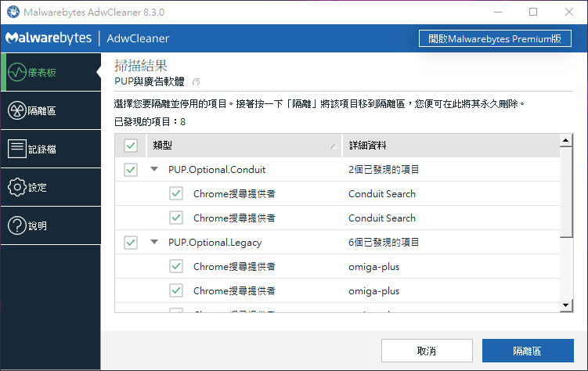Click the blue 隔離區 quarantine button

528,351
